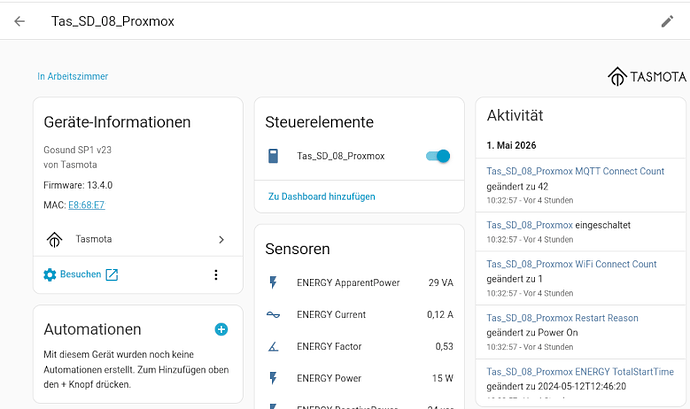
Task: Click the Aktivität panel heading
Action: (515, 115)
